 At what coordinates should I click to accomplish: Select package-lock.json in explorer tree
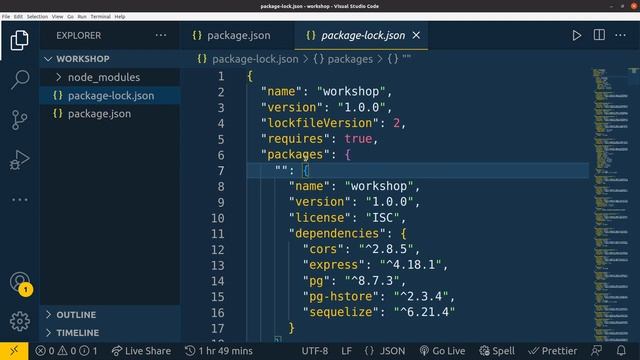110,96
